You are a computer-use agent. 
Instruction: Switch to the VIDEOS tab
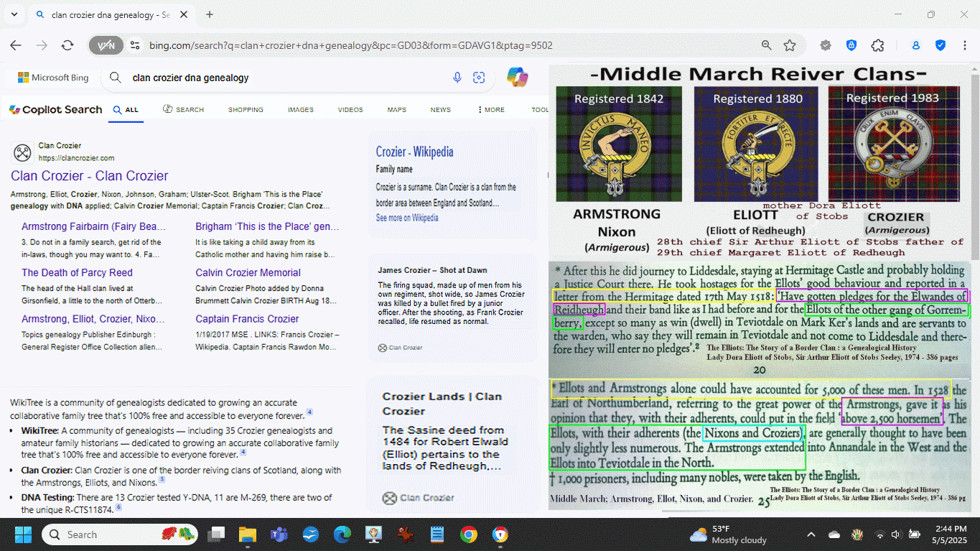[350, 110]
